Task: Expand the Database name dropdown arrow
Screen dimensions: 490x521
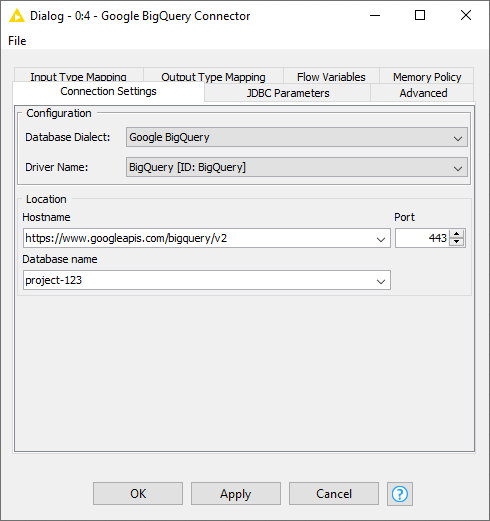Action: [x=381, y=281]
